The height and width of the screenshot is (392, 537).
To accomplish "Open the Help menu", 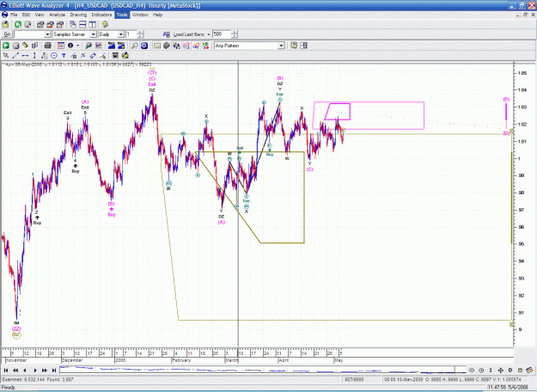I will click(x=157, y=15).
